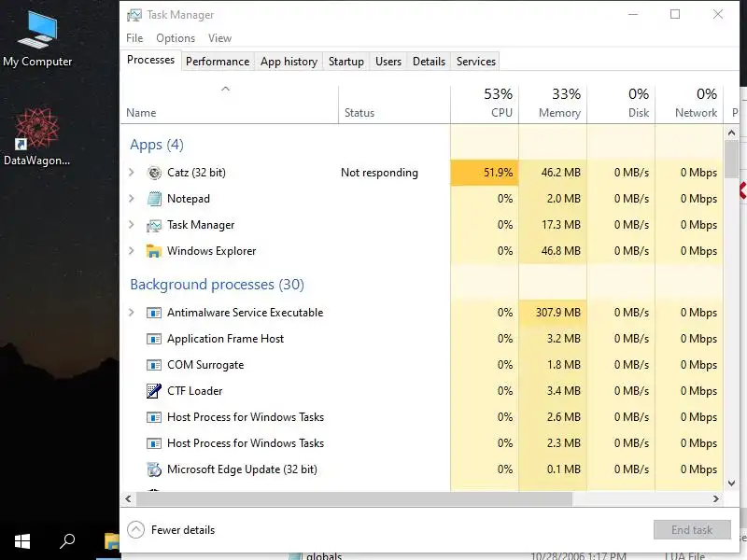Select the CTF Loader row name
The width and height of the screenshot is (747, 560).
point(194,391)
